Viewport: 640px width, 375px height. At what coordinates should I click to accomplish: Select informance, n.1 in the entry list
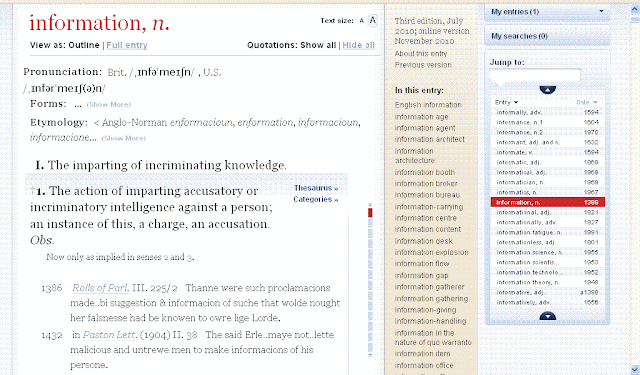(547, 122)
